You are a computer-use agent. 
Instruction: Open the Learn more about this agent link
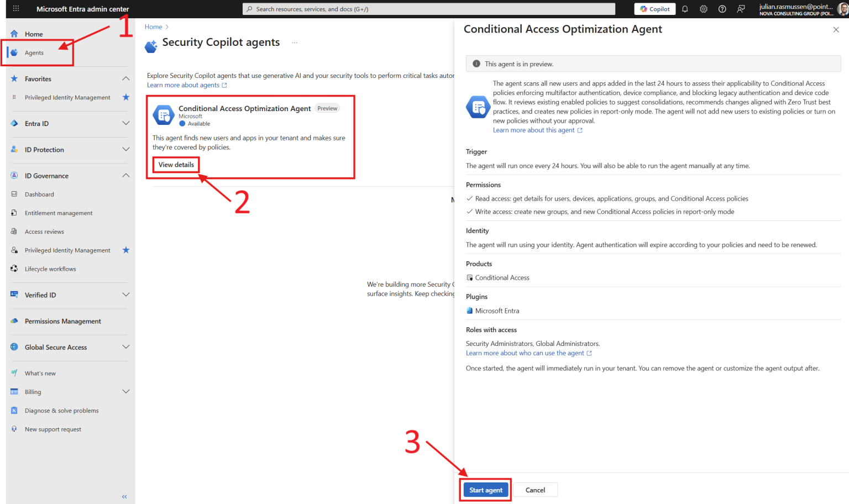[x=534, y=130]
